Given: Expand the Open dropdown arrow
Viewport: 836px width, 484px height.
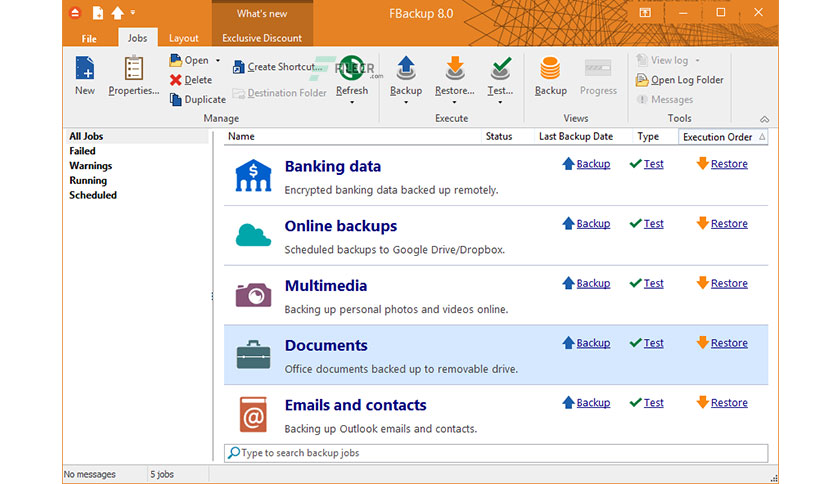Looking at the screenshot, I should (x=218, y=61).
